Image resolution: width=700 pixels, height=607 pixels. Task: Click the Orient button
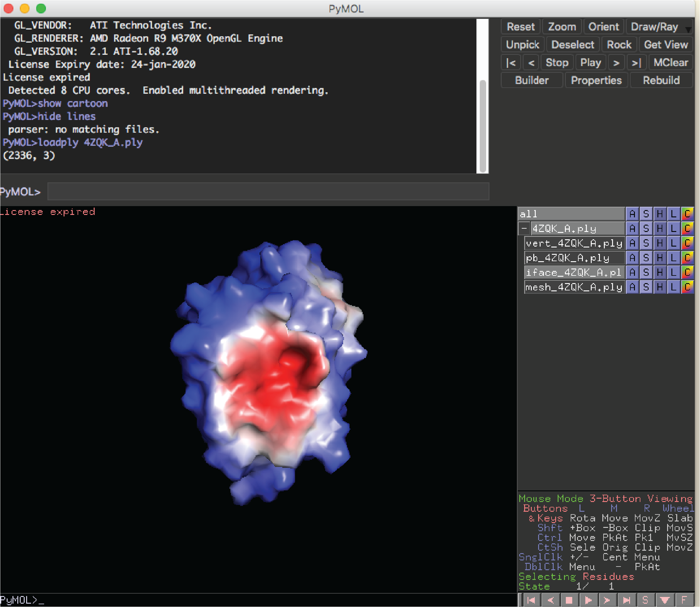[604, 27]
